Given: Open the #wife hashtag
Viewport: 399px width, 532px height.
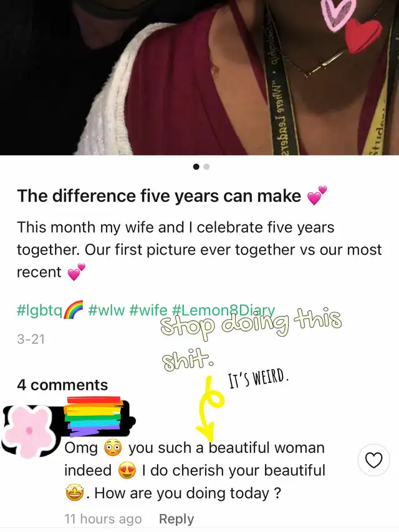Looking at the screenshot, I should (x=148, y=310).
